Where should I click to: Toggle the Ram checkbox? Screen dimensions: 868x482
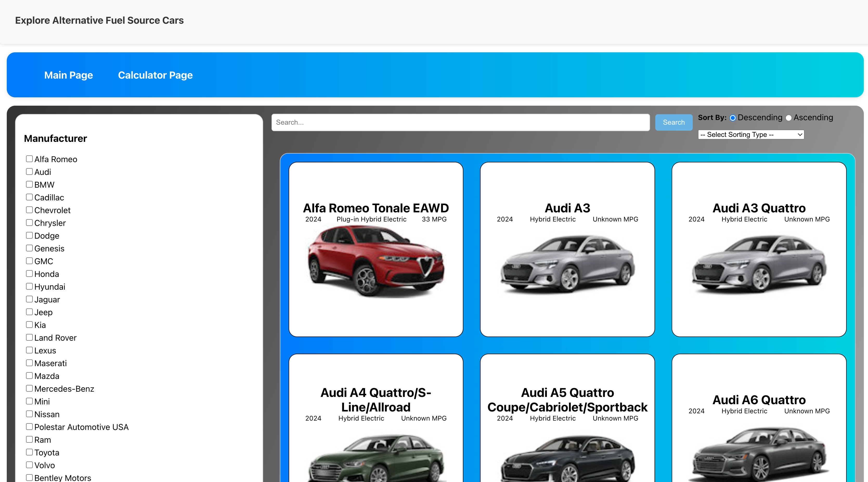pyautogui.click(x=29, y=440)
